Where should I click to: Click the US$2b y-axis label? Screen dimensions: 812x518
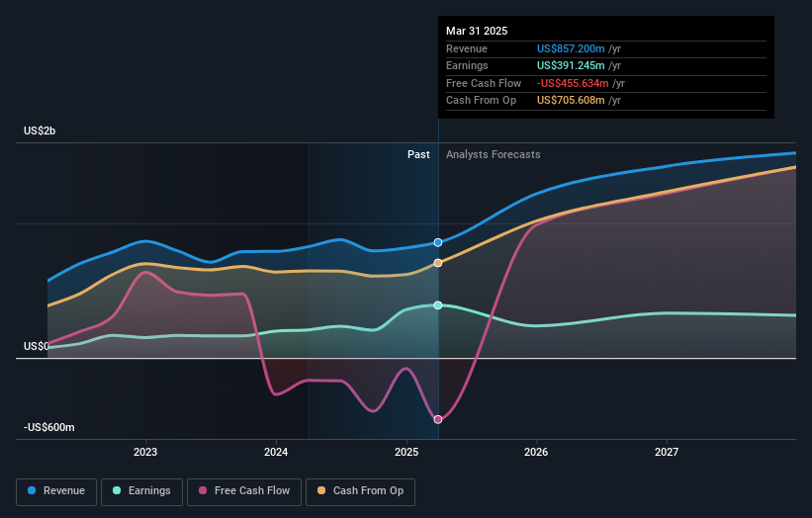(40, 130)
